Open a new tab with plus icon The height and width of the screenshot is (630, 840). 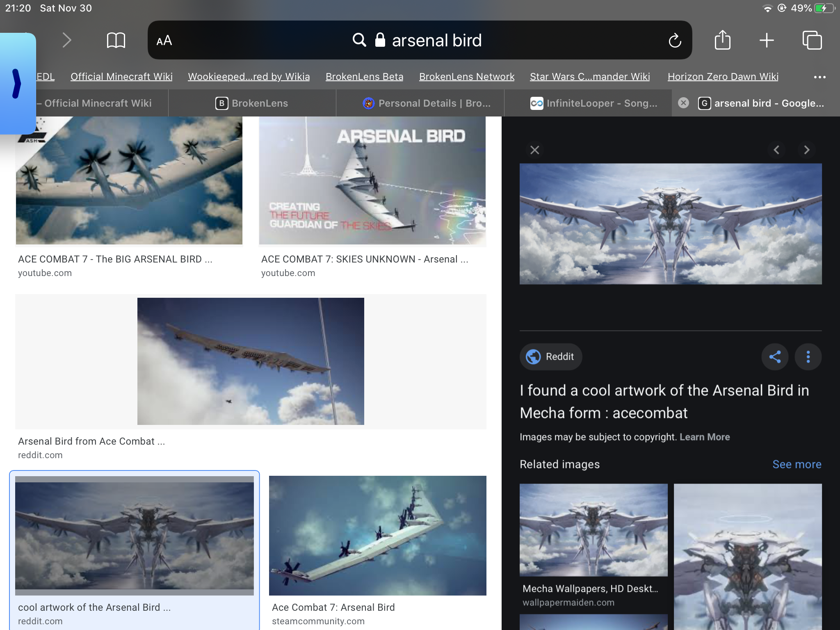click(x=766, y=40)
